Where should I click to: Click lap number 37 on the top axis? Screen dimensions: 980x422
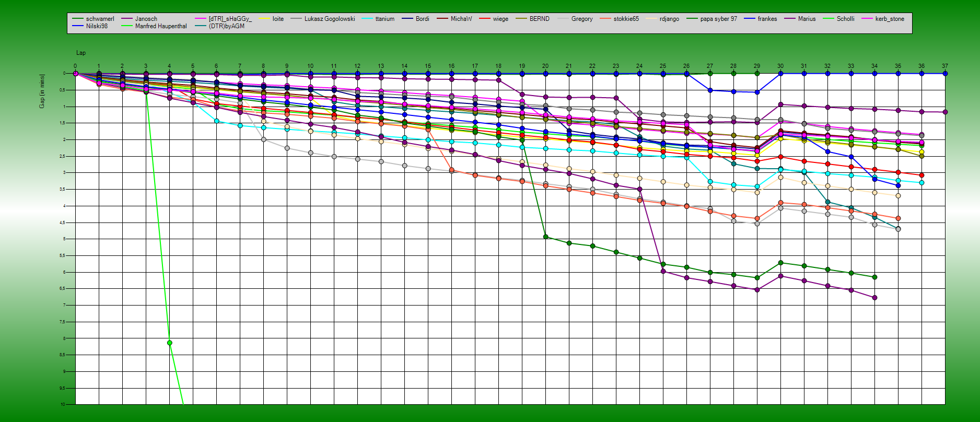[x=945, y=66]
